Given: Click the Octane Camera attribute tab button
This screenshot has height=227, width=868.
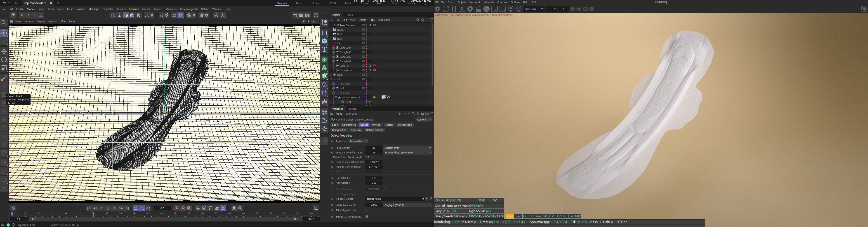Looking at the screenshot, I should click(374, 130).
